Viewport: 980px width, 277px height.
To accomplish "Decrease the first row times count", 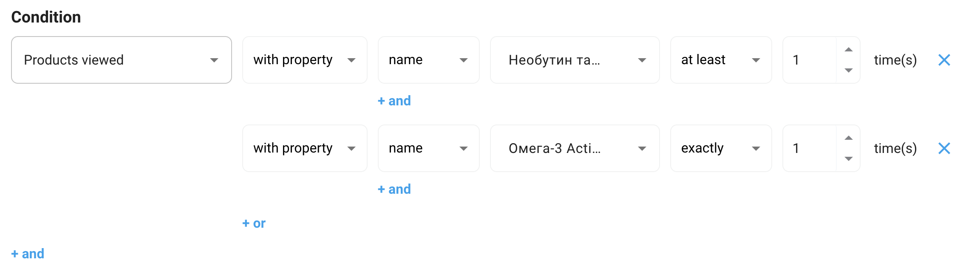I will pos(848,71).
